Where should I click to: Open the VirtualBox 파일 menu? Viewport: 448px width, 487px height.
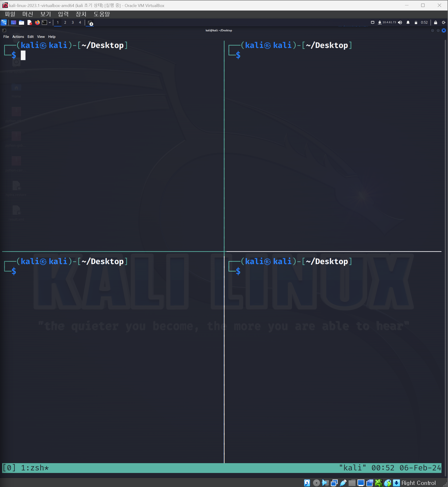click(x=10, y=14)
